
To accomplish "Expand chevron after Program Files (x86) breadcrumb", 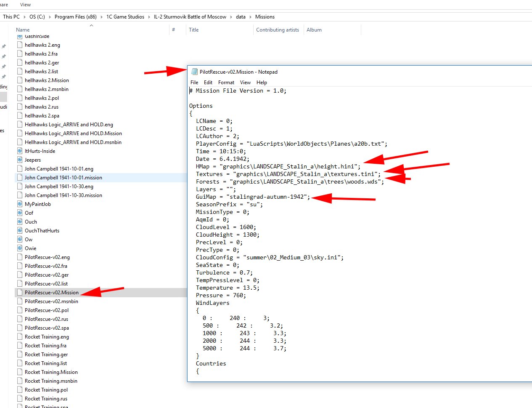I will pyautogui.click(x=101, y=17).
